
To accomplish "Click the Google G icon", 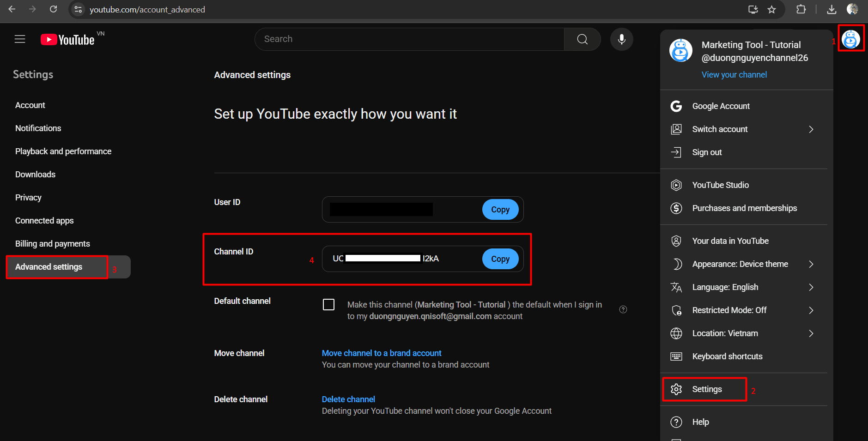I will [676, 106].
